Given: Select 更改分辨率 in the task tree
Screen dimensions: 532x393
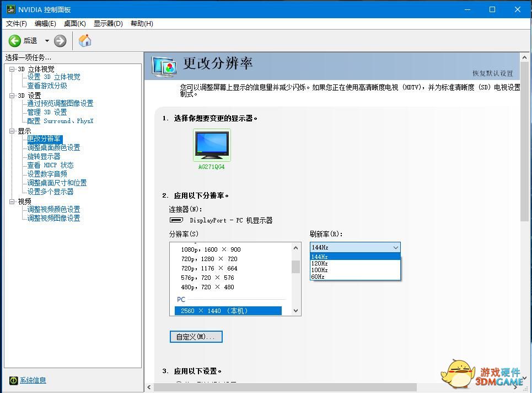Looking at the screenshot, I should pos(44,139).
